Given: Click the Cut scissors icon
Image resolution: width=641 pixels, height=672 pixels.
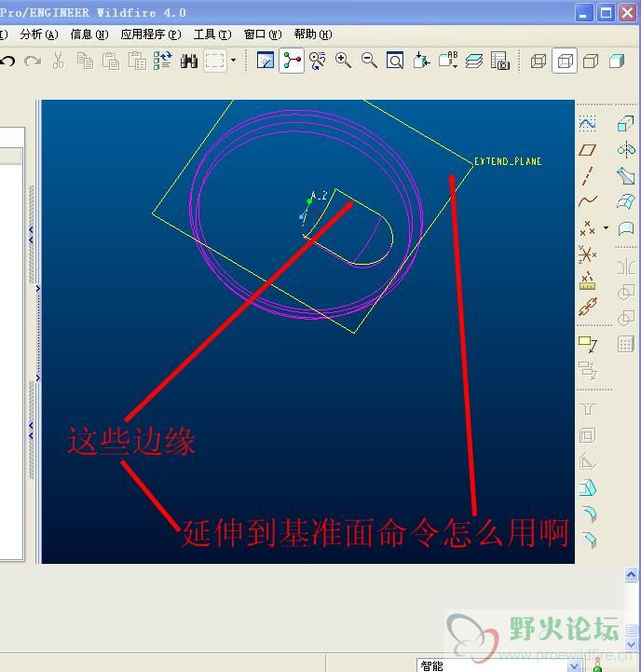Looking at the screenshot, I should tap(59, 61).
